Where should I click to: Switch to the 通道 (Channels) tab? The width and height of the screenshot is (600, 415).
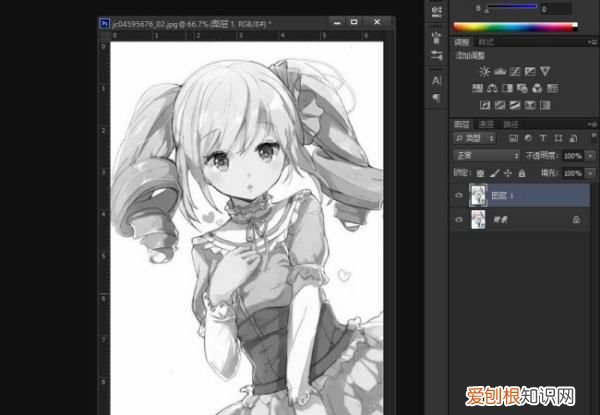click(485, 123)
